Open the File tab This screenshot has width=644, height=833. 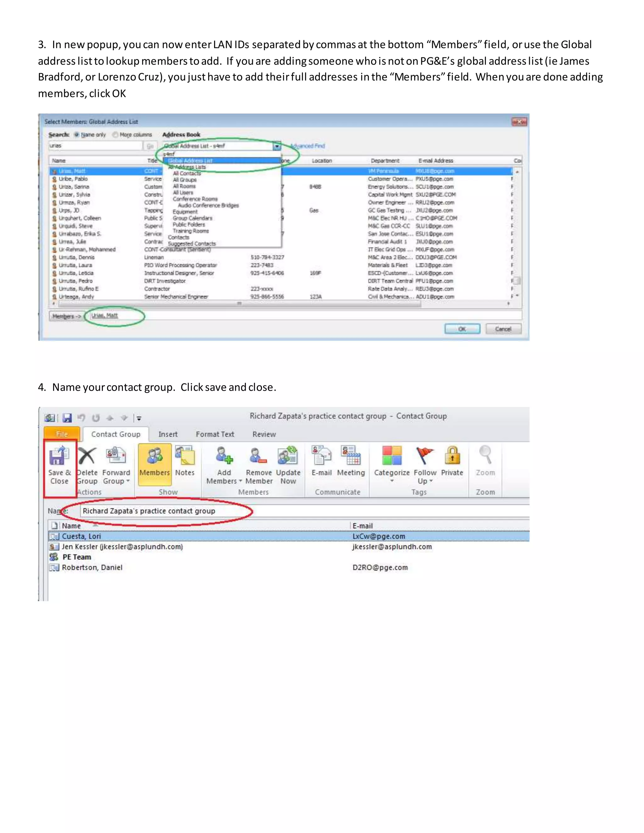(x=62, y=434)
